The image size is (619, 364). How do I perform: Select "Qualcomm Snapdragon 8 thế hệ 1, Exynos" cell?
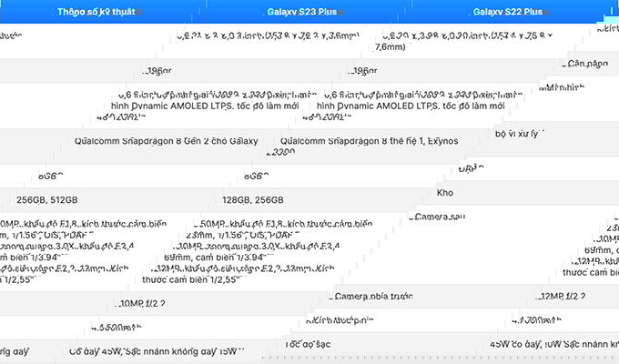tap(369, 141)
